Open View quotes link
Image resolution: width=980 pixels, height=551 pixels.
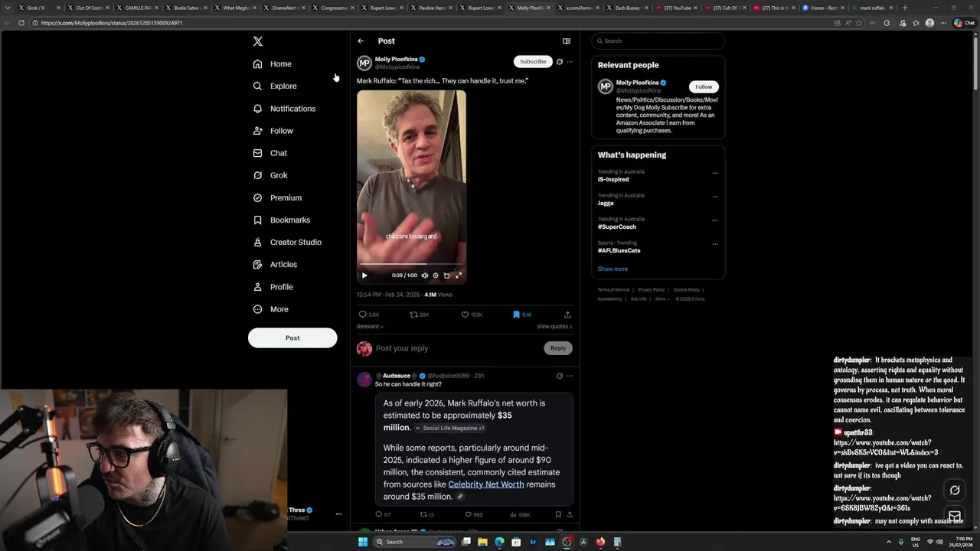coord(554,327)
